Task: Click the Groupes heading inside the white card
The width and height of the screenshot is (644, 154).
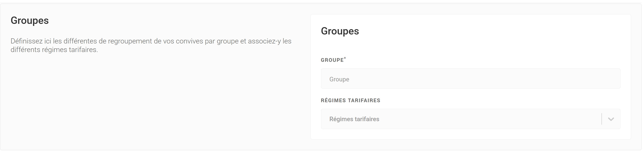Action: [x=340, y=31]
